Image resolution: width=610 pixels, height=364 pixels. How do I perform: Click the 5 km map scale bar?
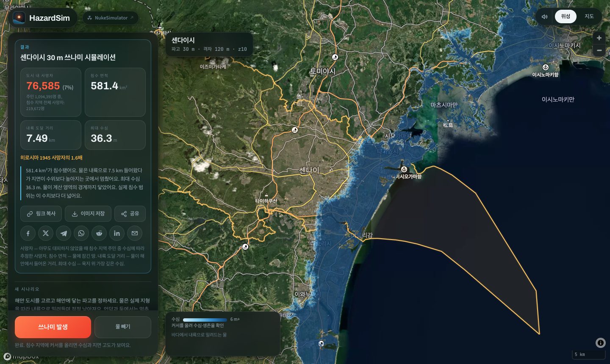pos(589,354)
